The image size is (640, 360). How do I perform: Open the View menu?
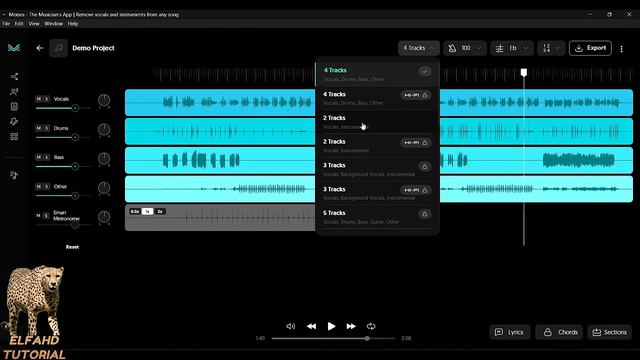coord(34,24)
